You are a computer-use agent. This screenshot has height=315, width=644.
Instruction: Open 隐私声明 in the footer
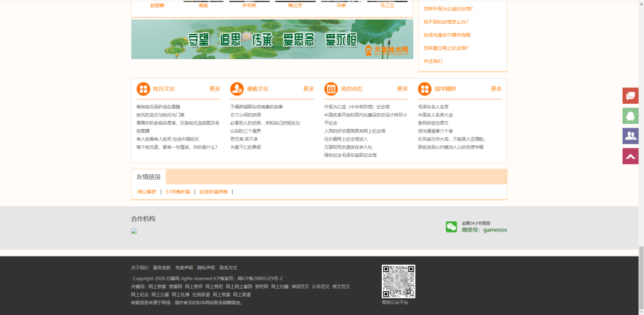pyautogui.click(x=206, y=268)
